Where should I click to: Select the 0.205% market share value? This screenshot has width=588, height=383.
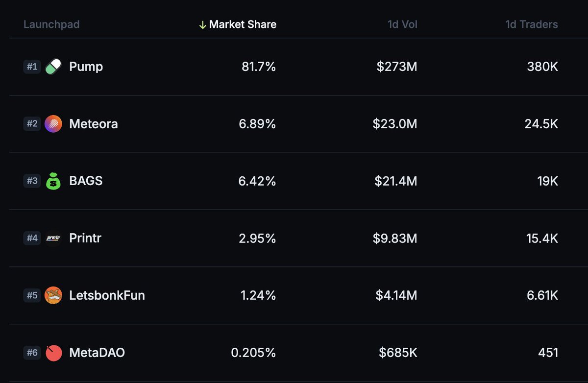point(253,353)
